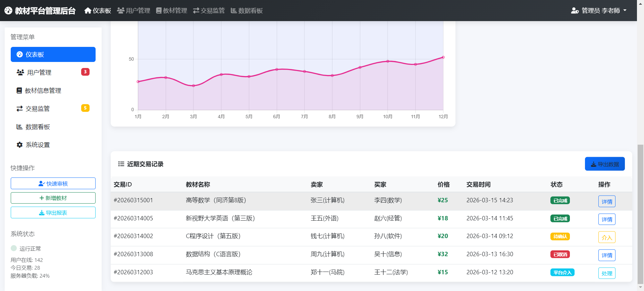Click the 新增教材 quick action button
Image resolution: width=644 pixels, height=291 pixels.
[53, 198]
